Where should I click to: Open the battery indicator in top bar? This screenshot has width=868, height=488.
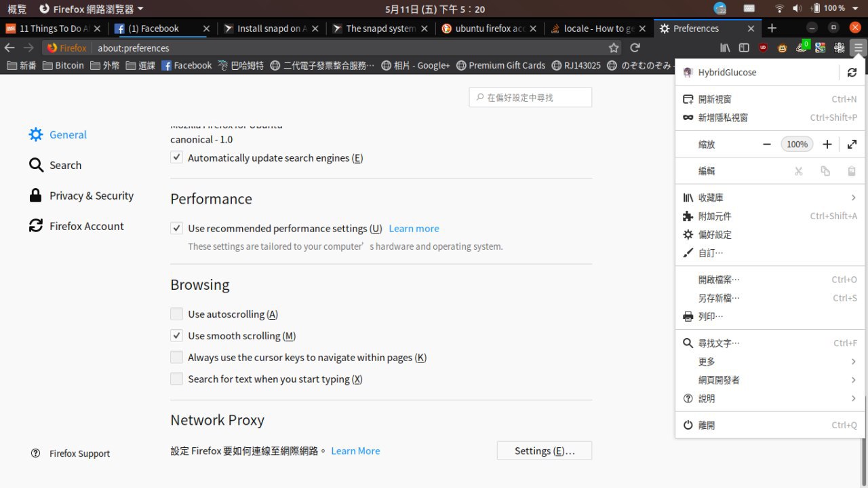[829, 9]
